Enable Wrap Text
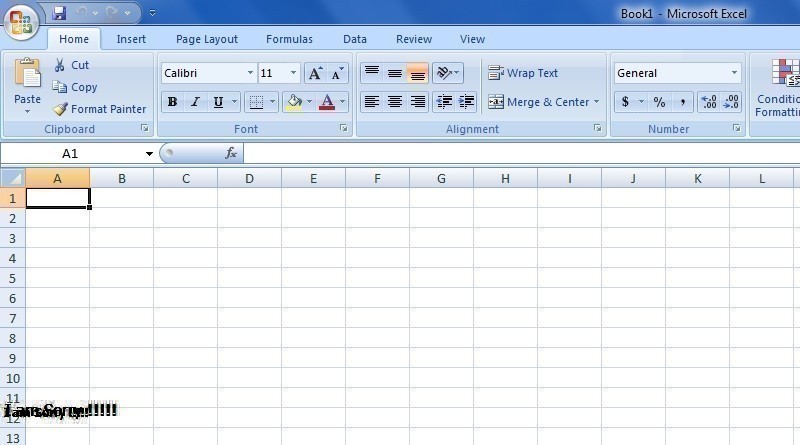 click(523, 73)
